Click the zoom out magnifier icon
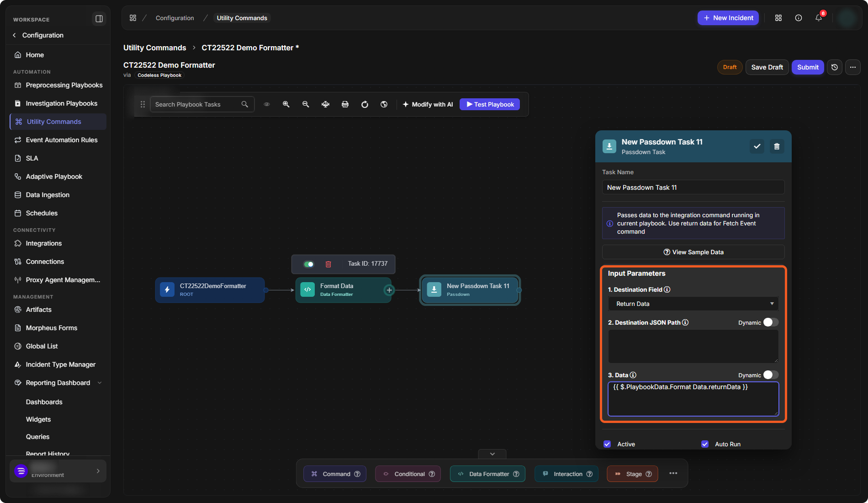Viewport: 868px width, 503px height. 306,104
